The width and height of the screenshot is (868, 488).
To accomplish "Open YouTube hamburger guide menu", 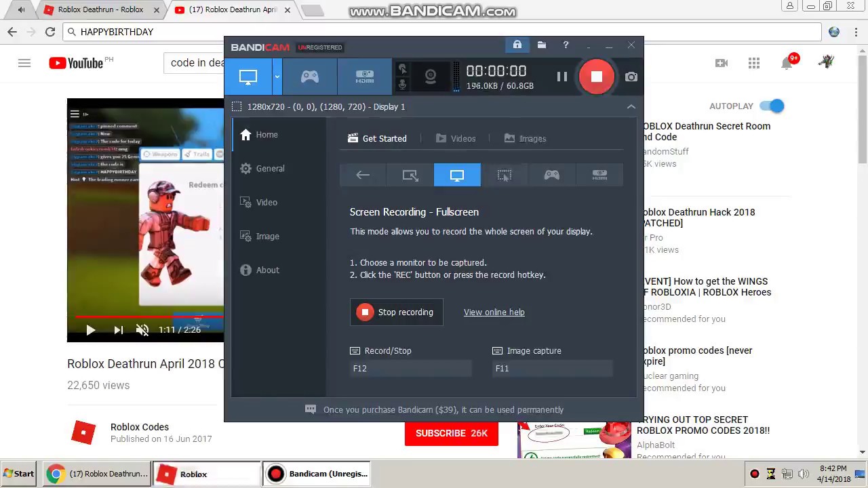I will click(24, 63).
